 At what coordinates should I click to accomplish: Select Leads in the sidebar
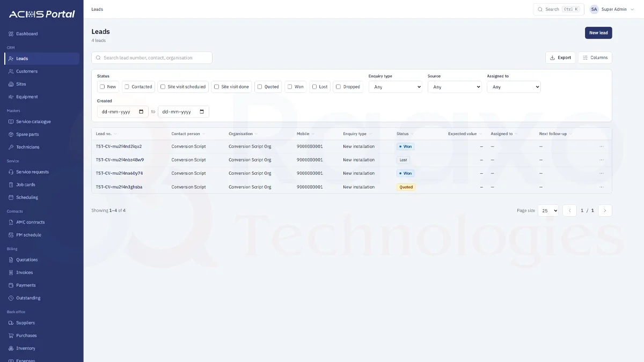(42, 58)
